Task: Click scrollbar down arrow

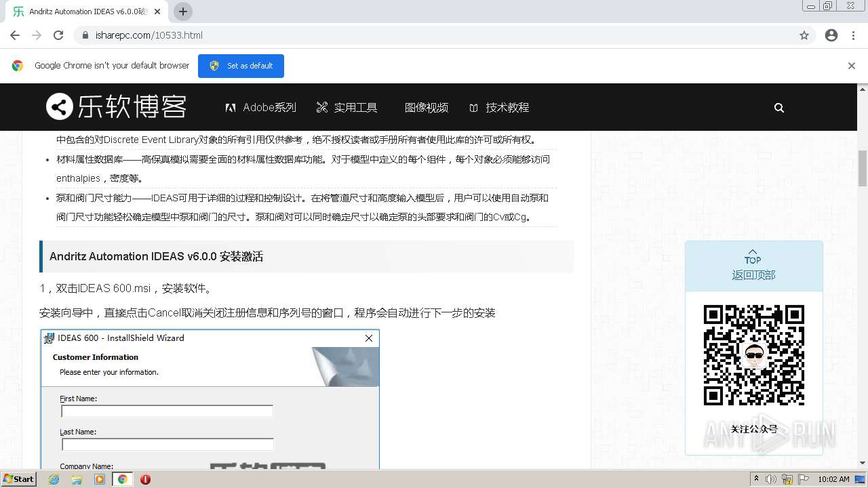Action: [x=863, y=463]
